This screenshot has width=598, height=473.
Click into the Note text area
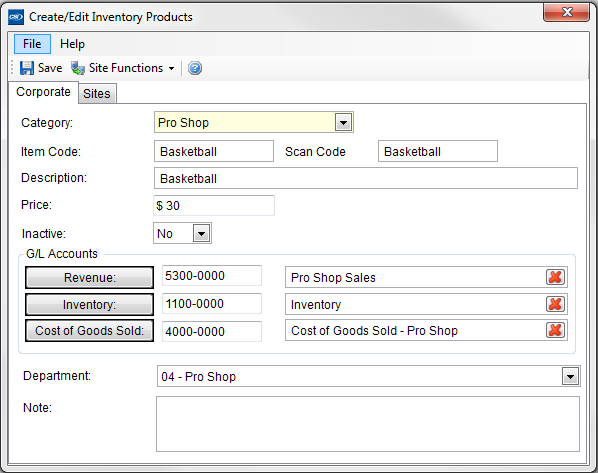click(x=368, y=424)
